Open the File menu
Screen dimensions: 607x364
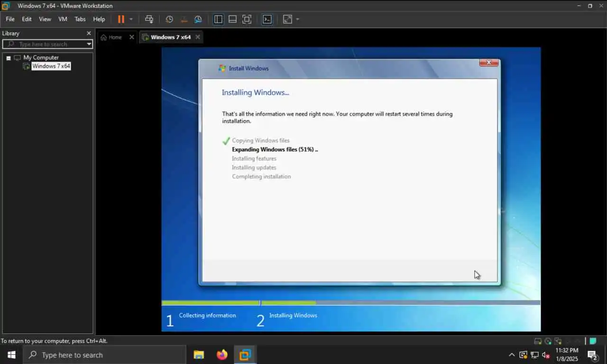(10, 19)
